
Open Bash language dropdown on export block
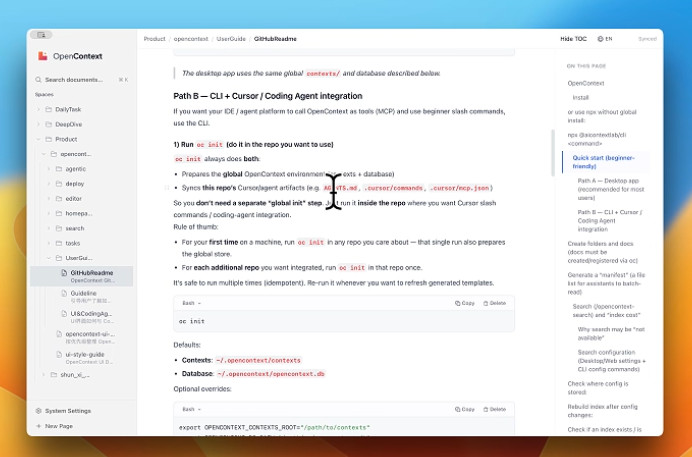coord(191,409)
